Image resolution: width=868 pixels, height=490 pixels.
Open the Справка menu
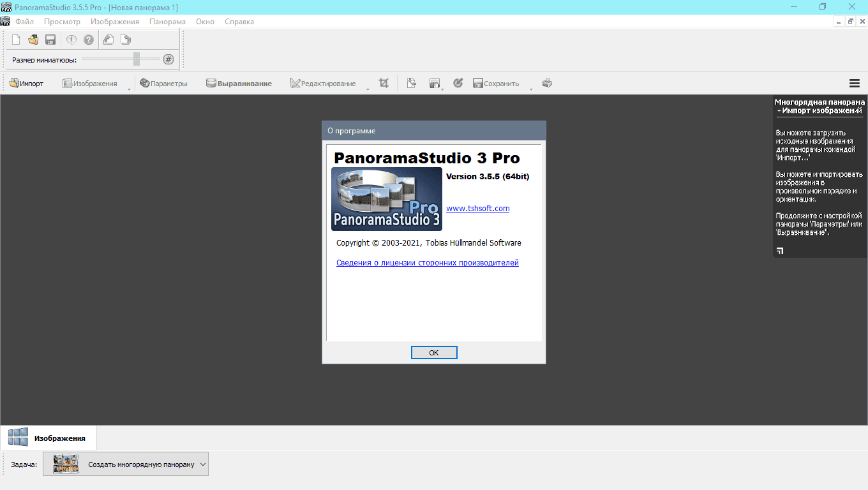[x=239, y=22]
